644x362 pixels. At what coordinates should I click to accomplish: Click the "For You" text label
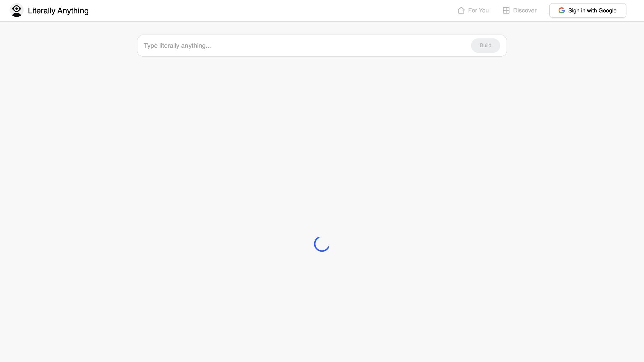pyautogui.click(x=478, y=10)
